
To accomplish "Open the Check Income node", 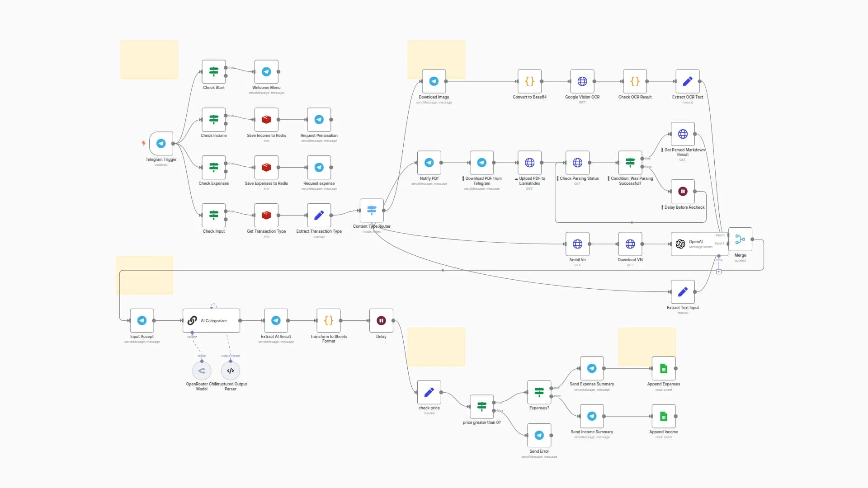I will tap(214, 120).
